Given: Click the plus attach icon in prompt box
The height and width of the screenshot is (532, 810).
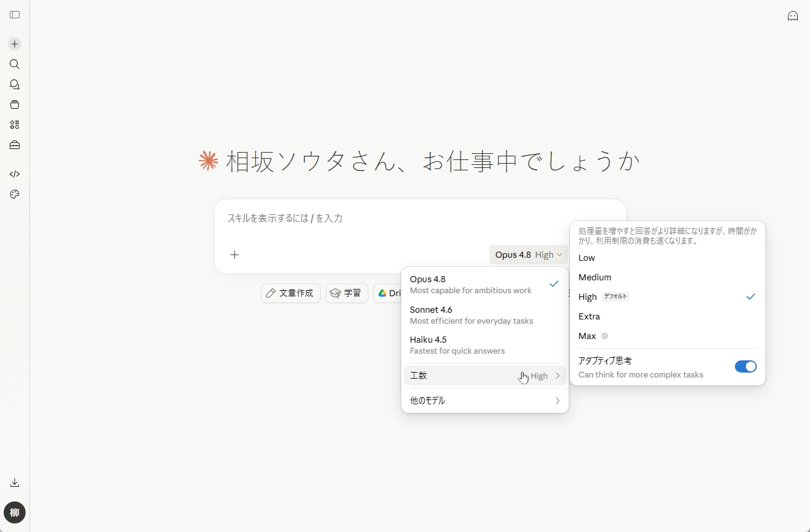Looking at the screenshot, I should [235, 255].
